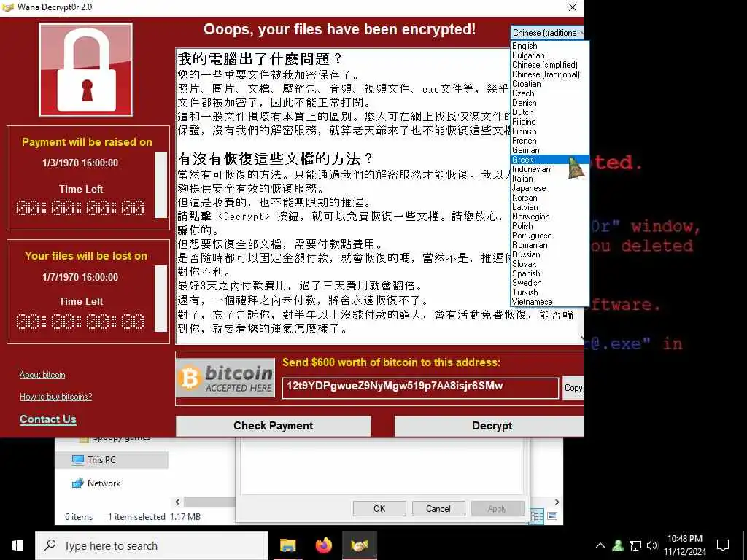
Task: Select English from the language list
Action: pos(550,46)
